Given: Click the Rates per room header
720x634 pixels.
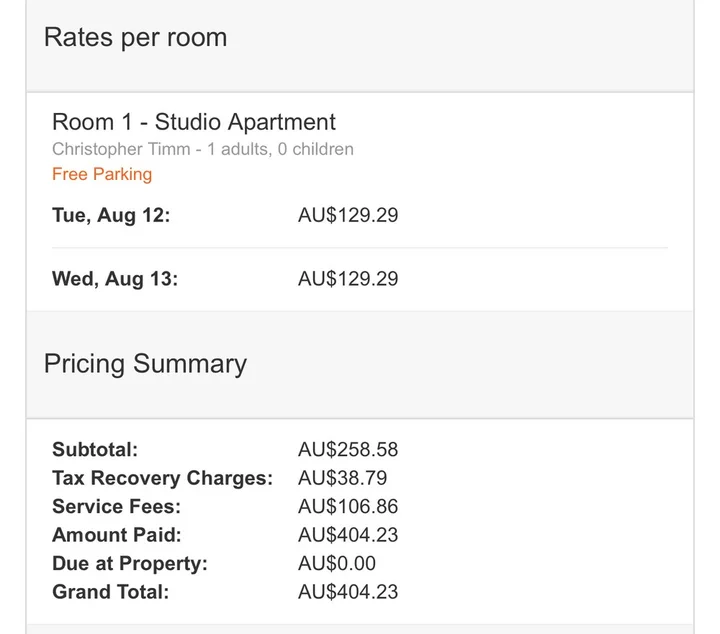Looking at the screenshot, I should (x=135, y=38).
